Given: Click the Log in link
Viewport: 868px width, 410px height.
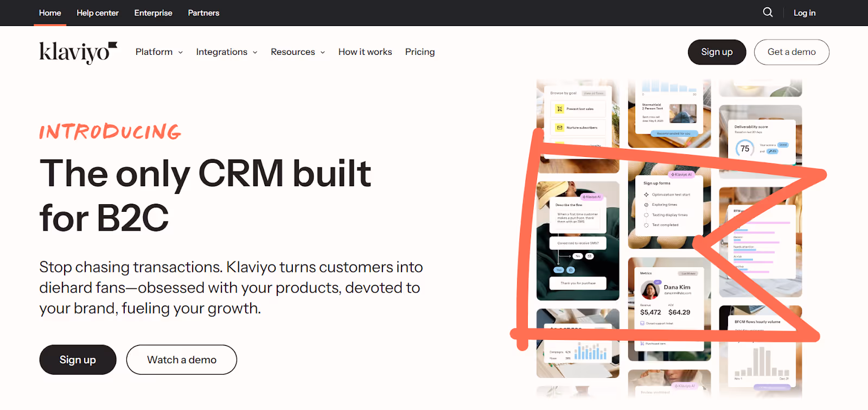Looking at the screenshot, I should pos(805,12).
